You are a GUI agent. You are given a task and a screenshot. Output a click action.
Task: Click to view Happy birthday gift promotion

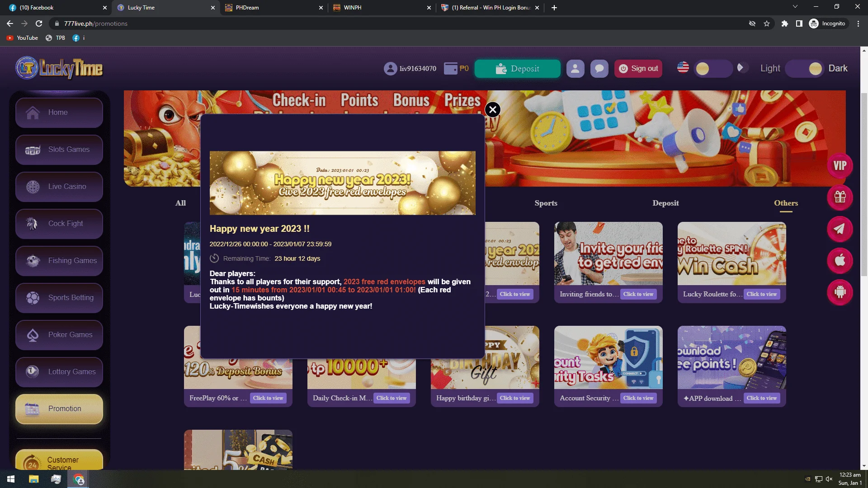click(515, 398)
